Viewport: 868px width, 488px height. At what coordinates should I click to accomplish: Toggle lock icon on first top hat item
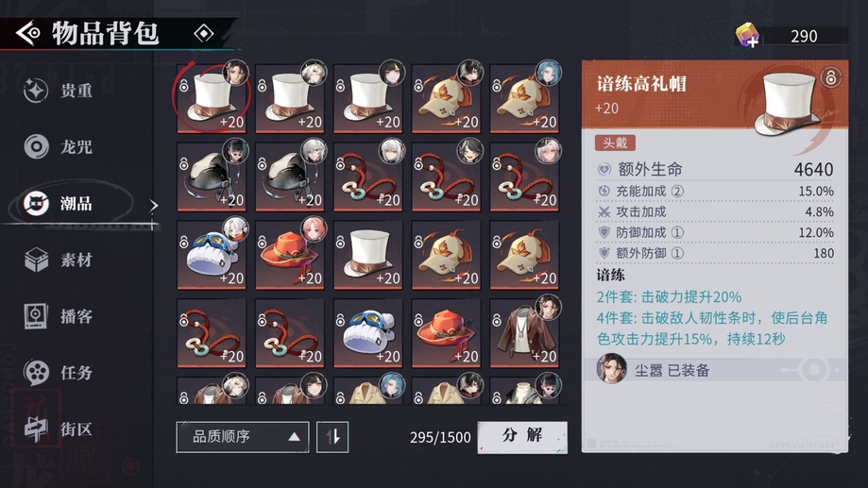click(184, 85)
